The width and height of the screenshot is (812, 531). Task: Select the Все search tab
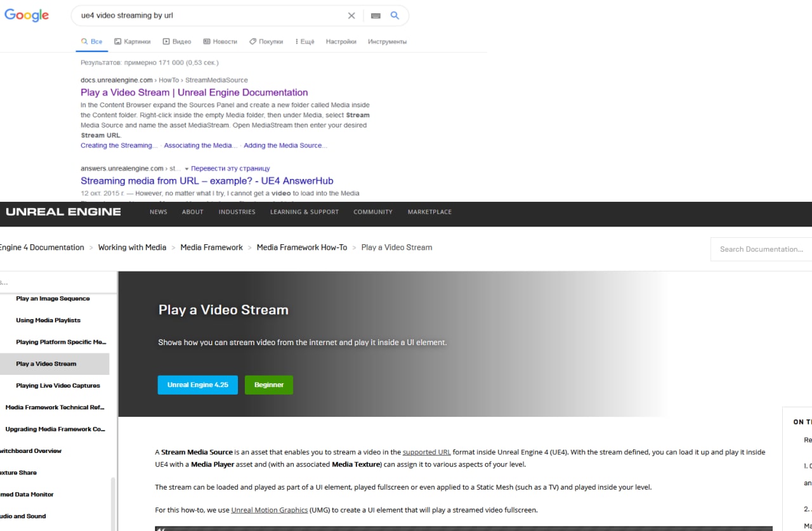91,41
